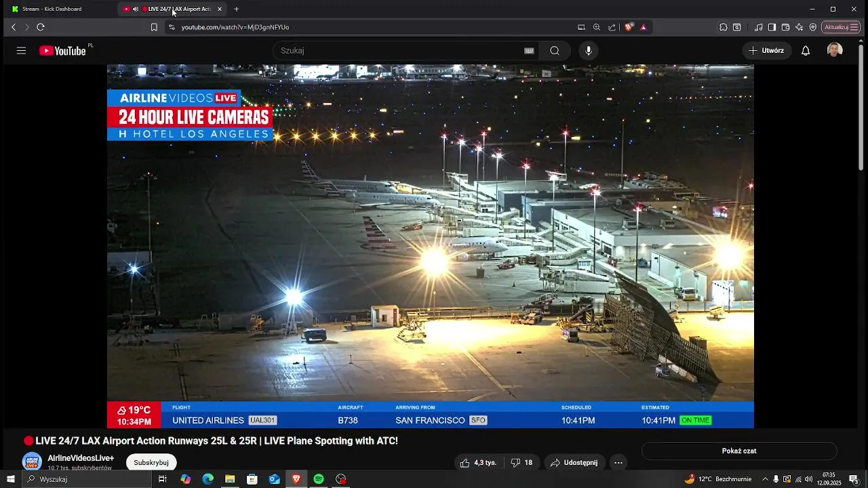Open the account avatar menu
The width and height of the screenshot is (868, 488).
click(x=835, y=50)
